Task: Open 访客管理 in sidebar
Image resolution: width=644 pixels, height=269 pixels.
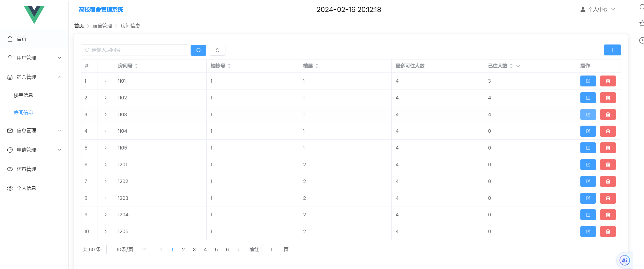Action: pos(34,169)
